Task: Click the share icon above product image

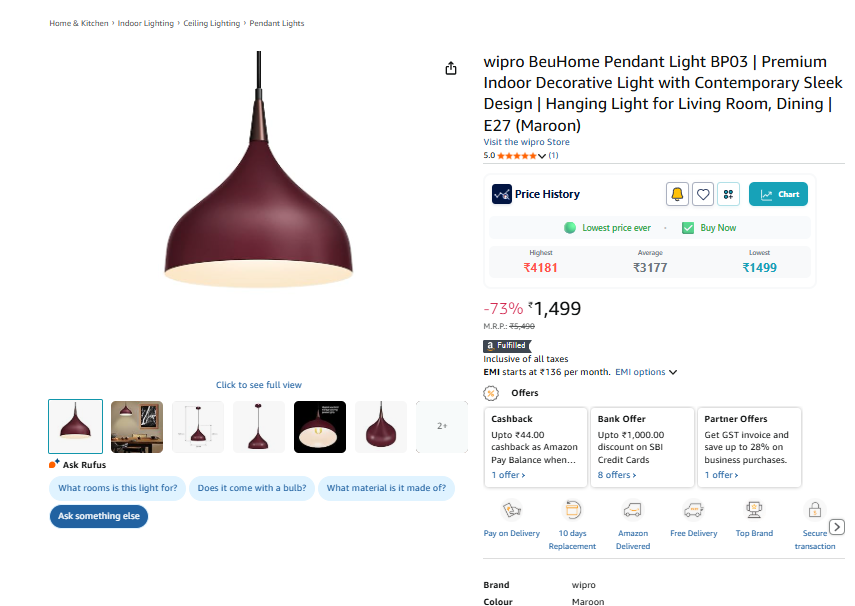Action: (x=451, y=68)
